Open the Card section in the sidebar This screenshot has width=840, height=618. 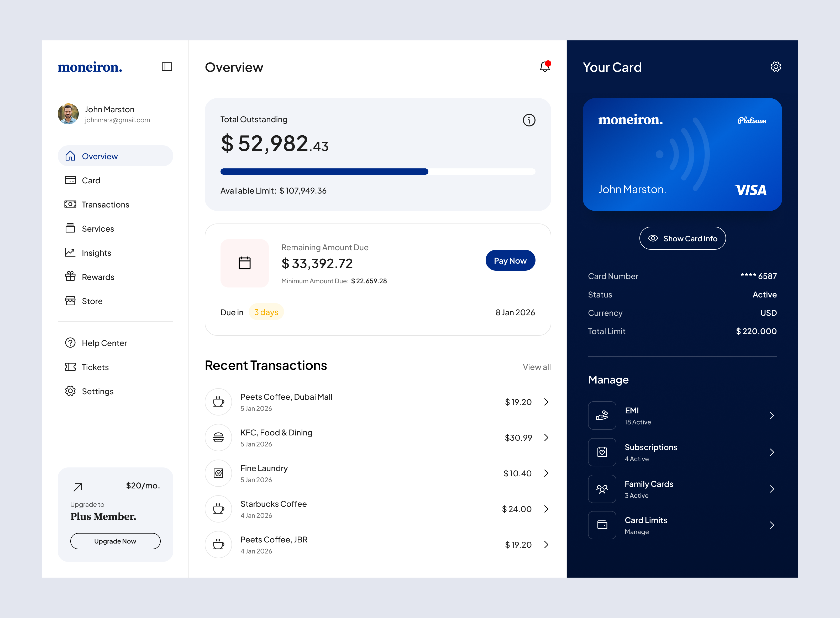click(x=91, y=180)
